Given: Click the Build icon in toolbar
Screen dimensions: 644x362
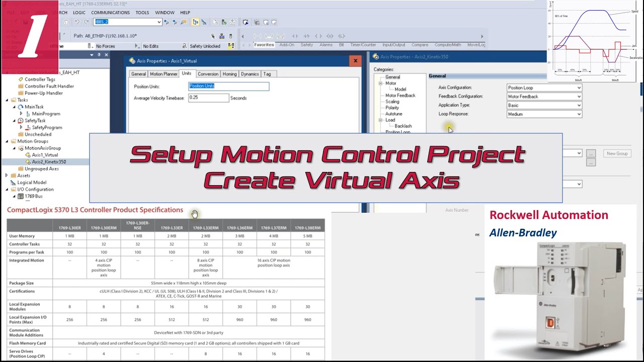Looking at the screenshot, I should pos(231,22).
